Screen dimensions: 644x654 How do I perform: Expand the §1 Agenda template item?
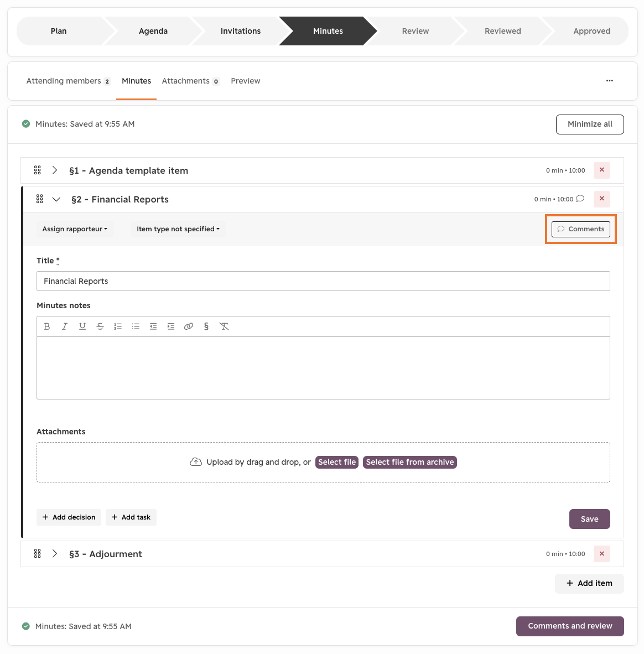(55, 170)
